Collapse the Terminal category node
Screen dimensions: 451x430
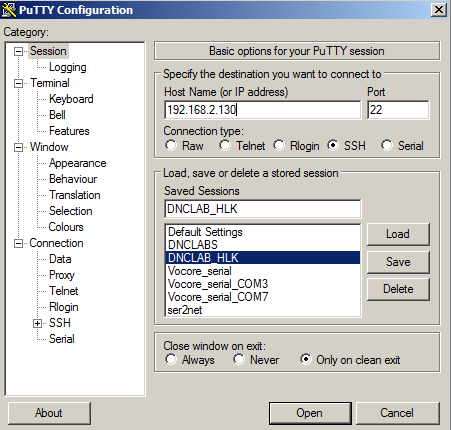(19, 83)
